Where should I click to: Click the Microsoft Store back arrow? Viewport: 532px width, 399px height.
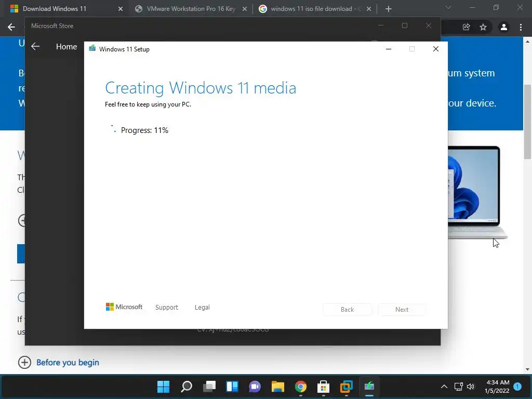point(35,46)
